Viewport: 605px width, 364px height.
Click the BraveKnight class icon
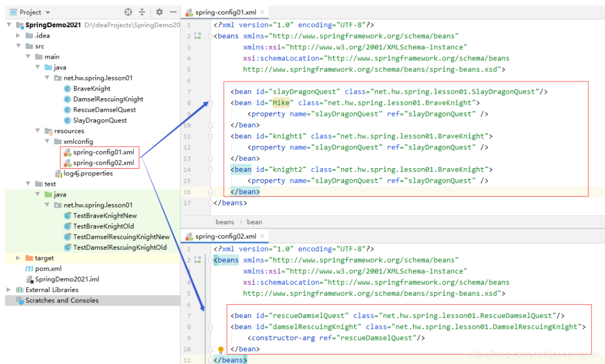point(68,89)
